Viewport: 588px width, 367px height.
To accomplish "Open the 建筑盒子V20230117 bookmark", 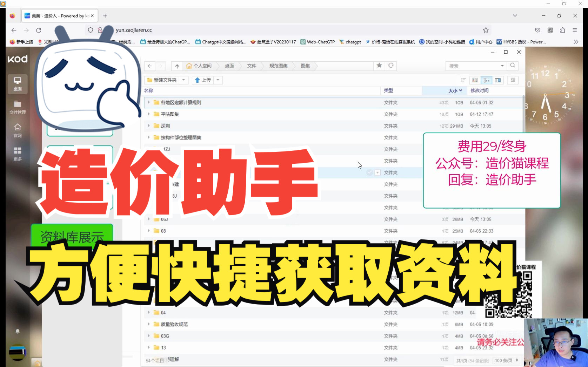I will (x=273, y=42).
